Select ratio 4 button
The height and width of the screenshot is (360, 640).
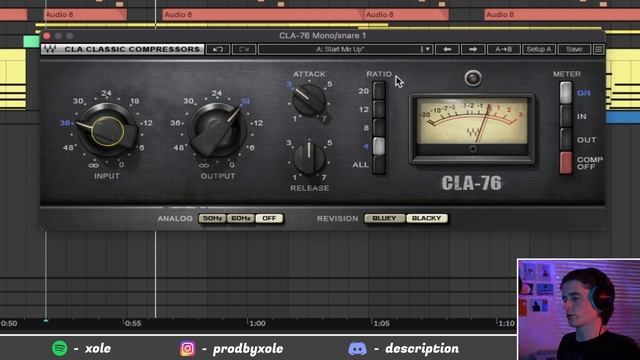point(379,146)
